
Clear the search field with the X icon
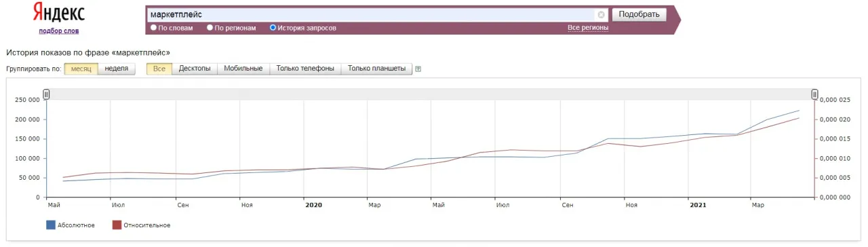[x=601, y=14]
